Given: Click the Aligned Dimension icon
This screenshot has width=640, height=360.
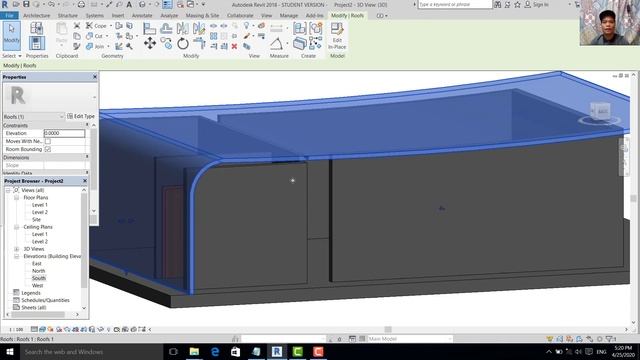Looking at the screenshot, I should point(276,43).
